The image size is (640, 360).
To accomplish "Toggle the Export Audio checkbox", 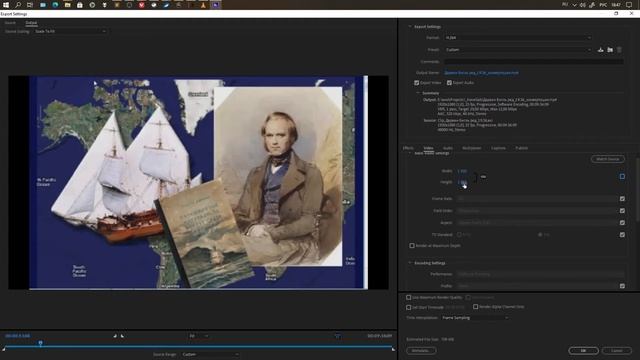I will pyautogui.click(x=449, y=83).
